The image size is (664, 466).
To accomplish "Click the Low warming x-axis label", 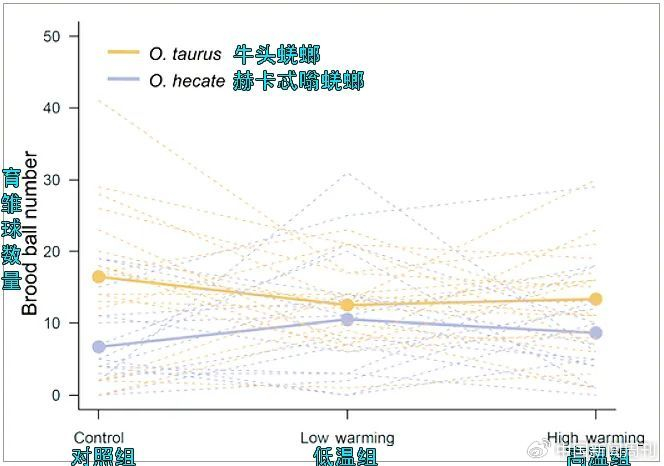I will pos(347,438).
